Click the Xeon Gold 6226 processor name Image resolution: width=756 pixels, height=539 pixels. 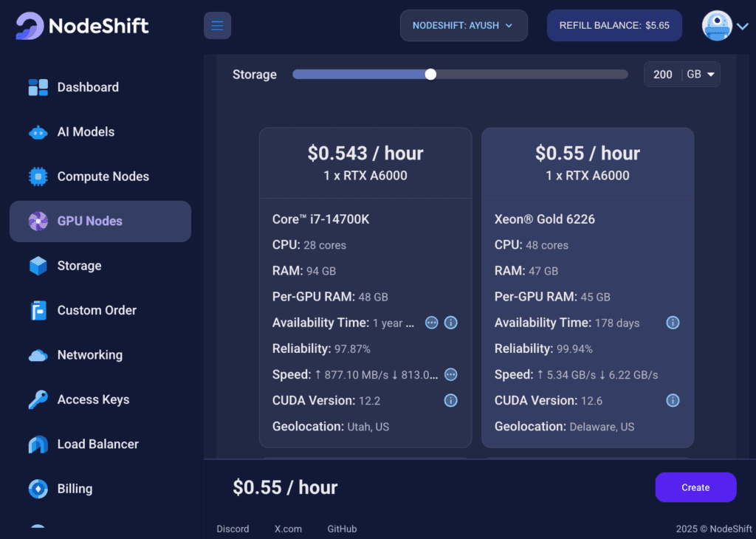pyautogui.click(x=545, y=219)
